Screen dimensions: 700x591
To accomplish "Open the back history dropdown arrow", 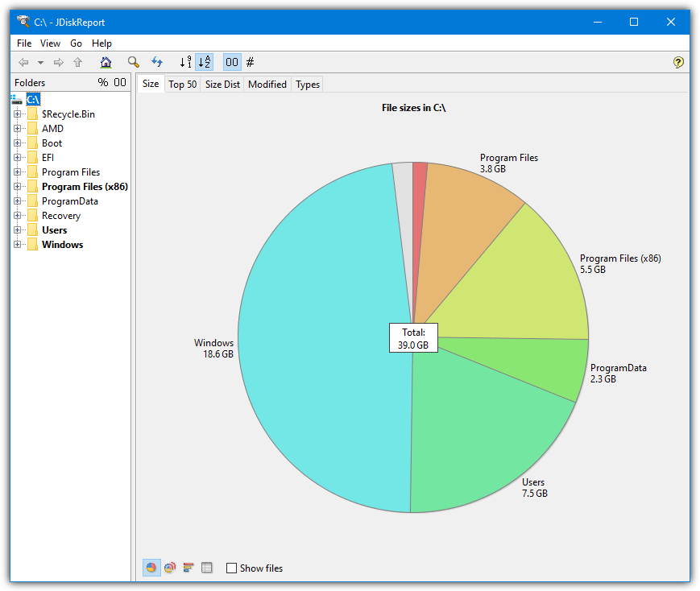I will [x=40, y=63].
